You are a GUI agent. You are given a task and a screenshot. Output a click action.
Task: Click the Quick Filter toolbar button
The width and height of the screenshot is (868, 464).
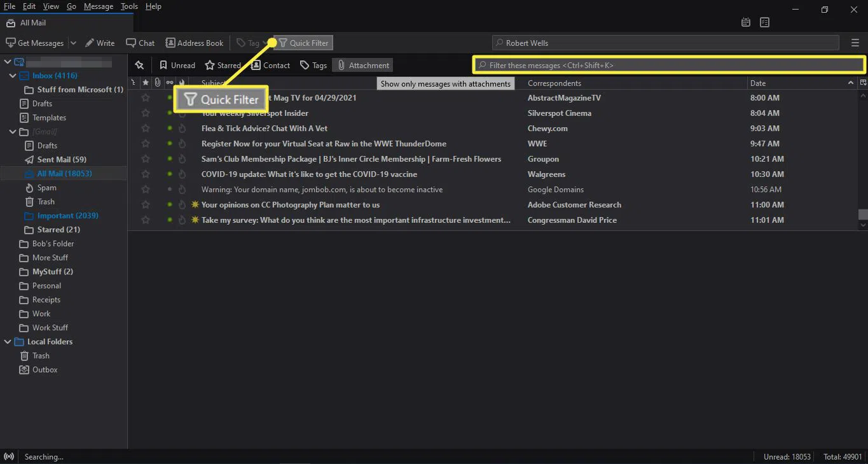[303, 43]
